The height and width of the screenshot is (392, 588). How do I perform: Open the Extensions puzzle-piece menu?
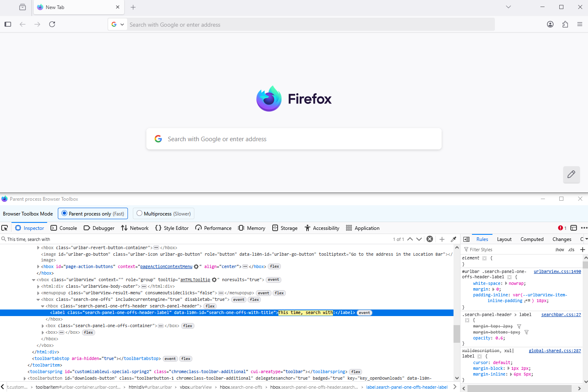pyautogui.click(x=565, y=24)
